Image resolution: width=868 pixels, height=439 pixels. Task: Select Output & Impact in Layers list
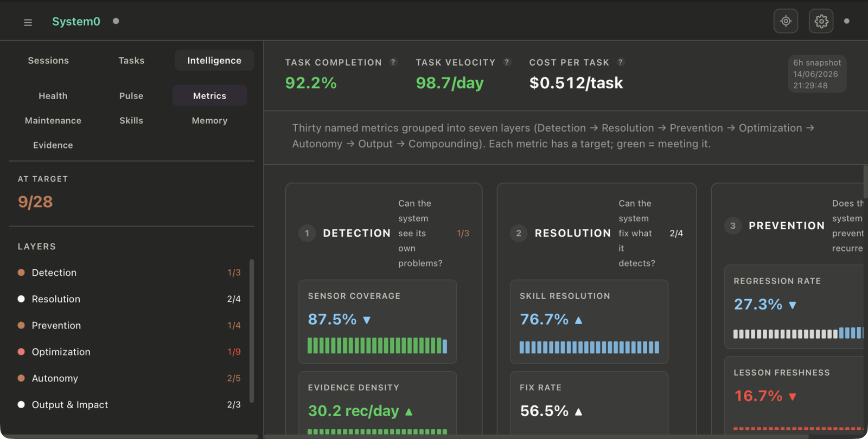point(129,405)
